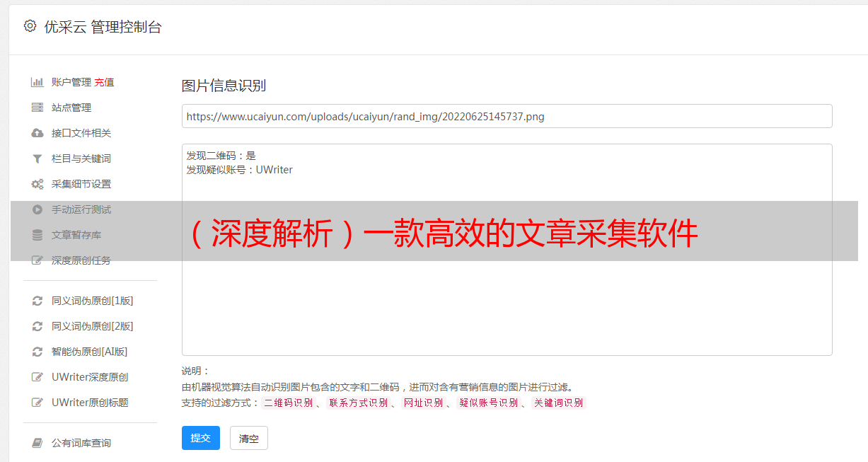Click the image URL input field
868x462 pixels.
pos(507,116)
